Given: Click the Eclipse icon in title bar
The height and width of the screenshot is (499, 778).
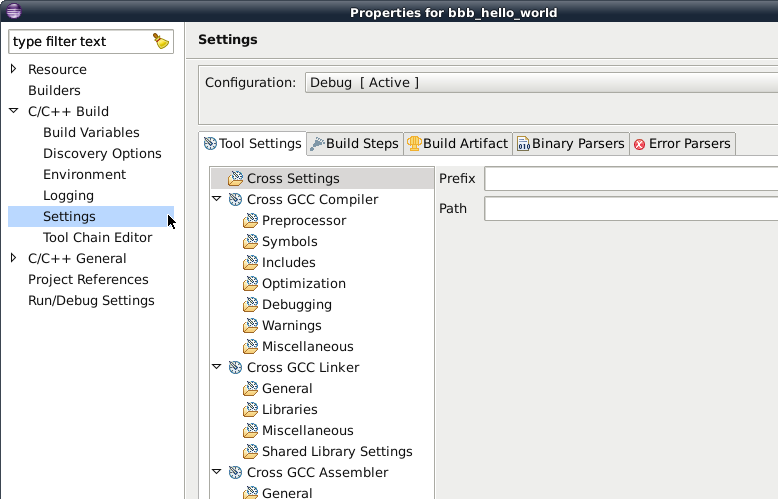Looking at the screenshot, I should 13,10.
